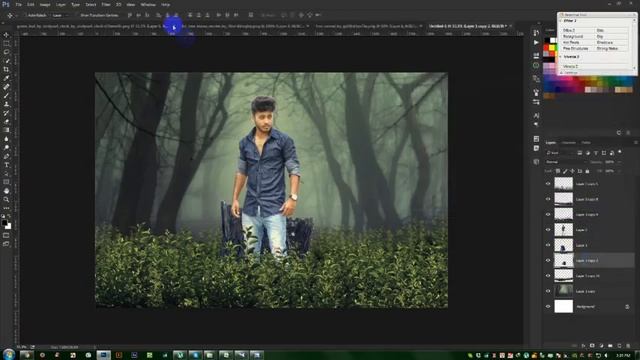This screenshot has width=640, height=360.
Task: Toggle layer filtering switch on
Action: click(620, 152)
